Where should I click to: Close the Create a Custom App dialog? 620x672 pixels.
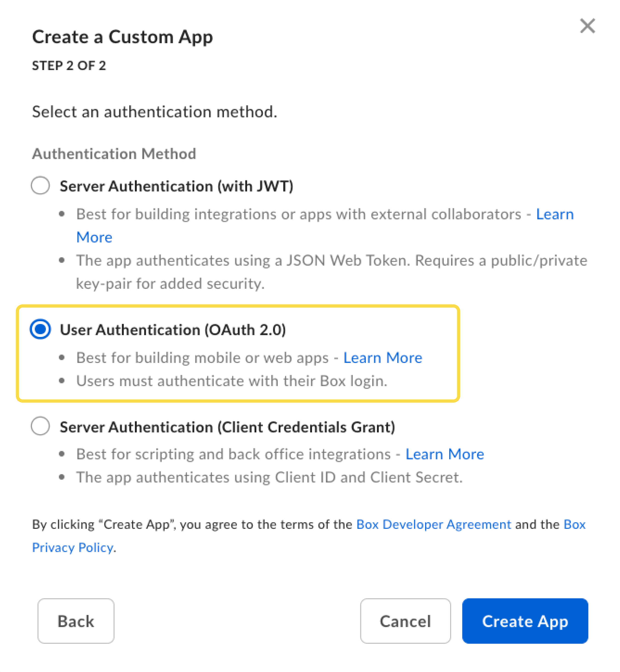pos(587,26)
